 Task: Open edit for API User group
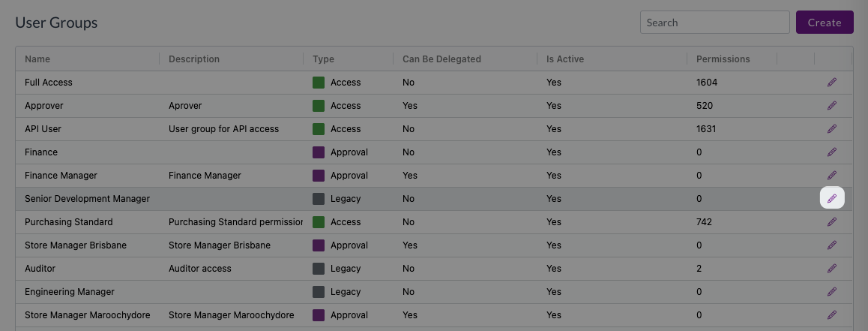pos(831,128)
